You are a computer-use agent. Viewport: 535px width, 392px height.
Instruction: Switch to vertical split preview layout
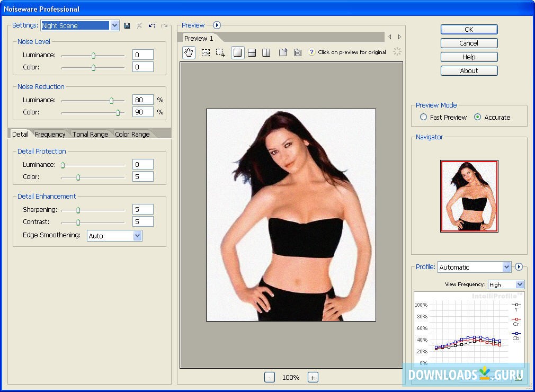[266, 52]
